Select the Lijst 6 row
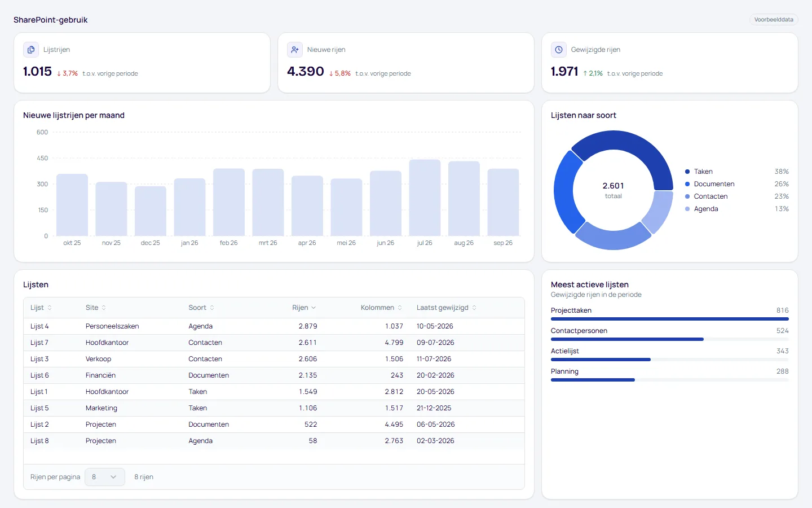The height and width of the screenshot is (508, 812). click(x=274, y=375)
